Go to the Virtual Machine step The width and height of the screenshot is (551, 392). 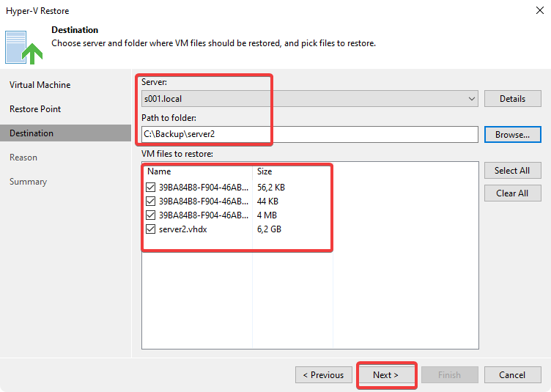coord(40,85)
